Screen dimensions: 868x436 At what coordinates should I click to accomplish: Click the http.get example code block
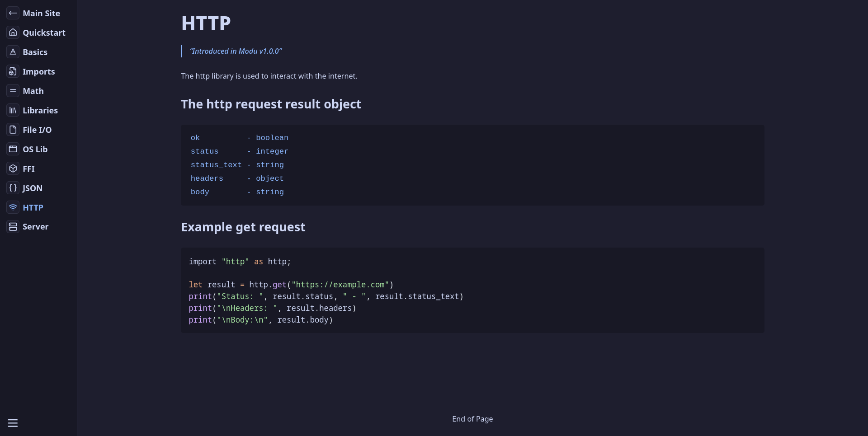pos(472,290)
